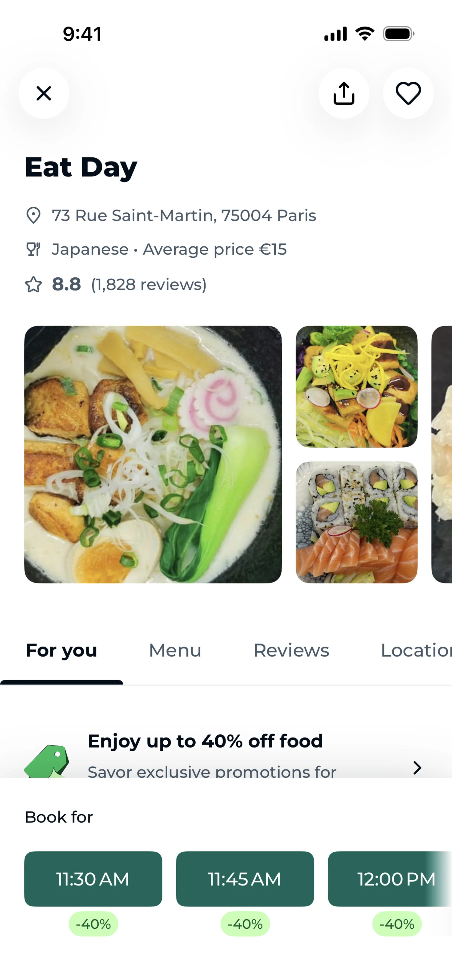The height and width of the screenshot is (980, 452).
Task: Close the restaurant page with X button
Action: click(x=44, y=93)
